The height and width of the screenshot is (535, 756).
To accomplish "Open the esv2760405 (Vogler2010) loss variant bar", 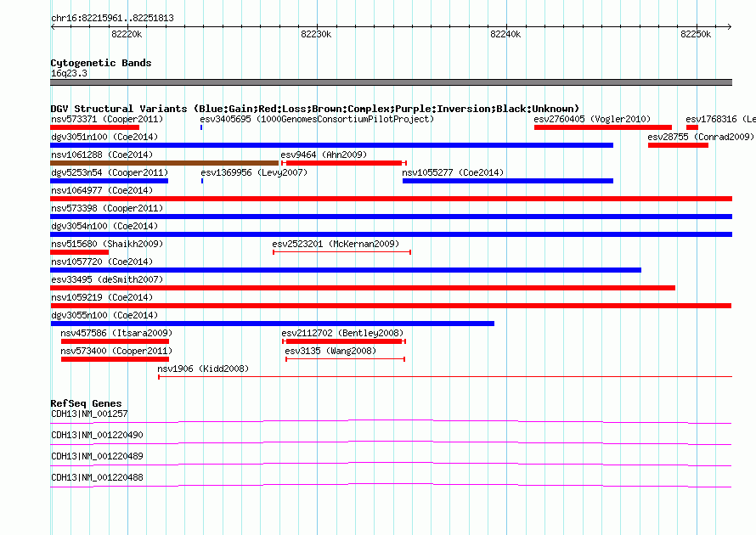I will (x=603, y=127).
